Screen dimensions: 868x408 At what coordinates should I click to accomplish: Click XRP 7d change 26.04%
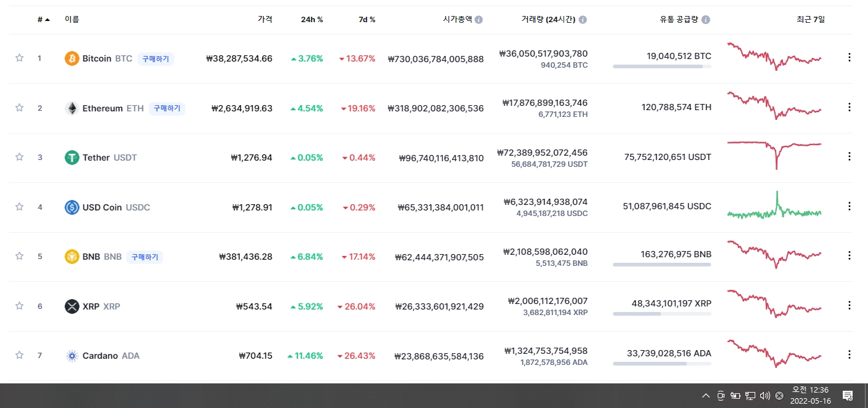356,306
